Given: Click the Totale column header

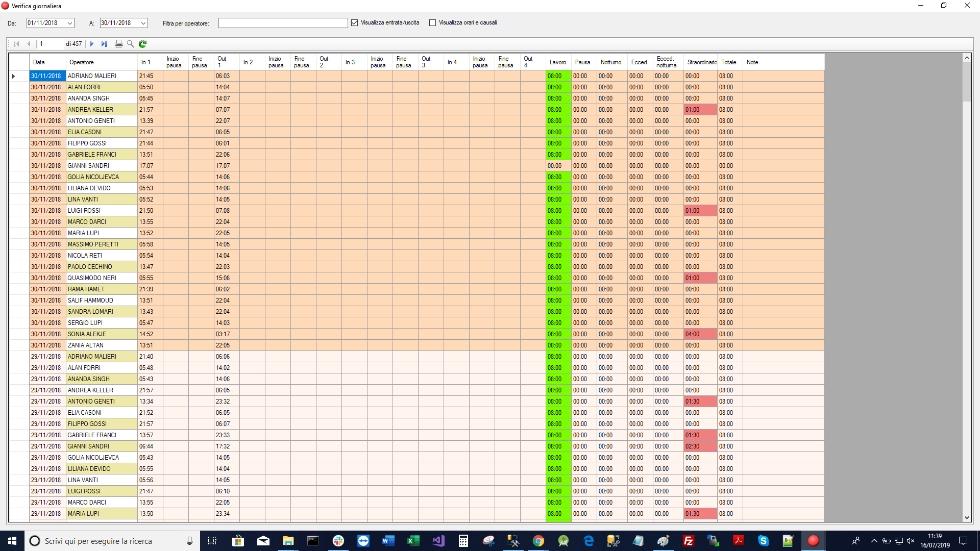Looking at the screenshot, I should (729, 62).
